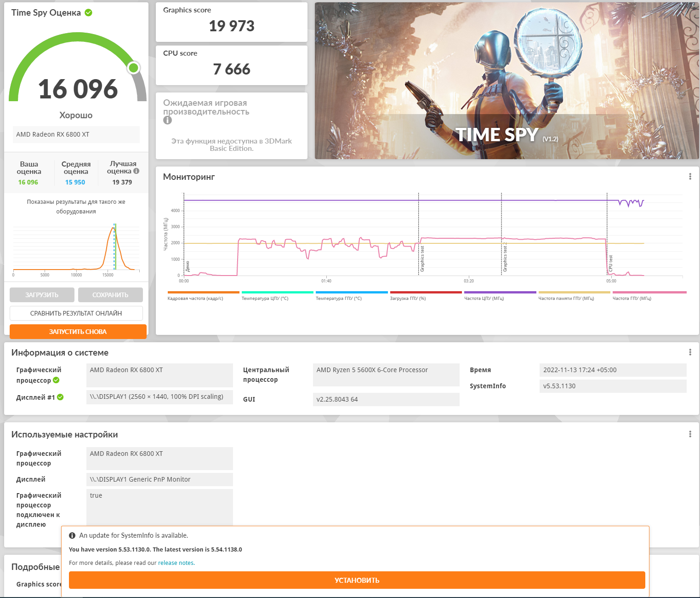Click the SystemInfo version v5.53.1130
The height and width of the screenshot is (598, 700).
point(613,386)
